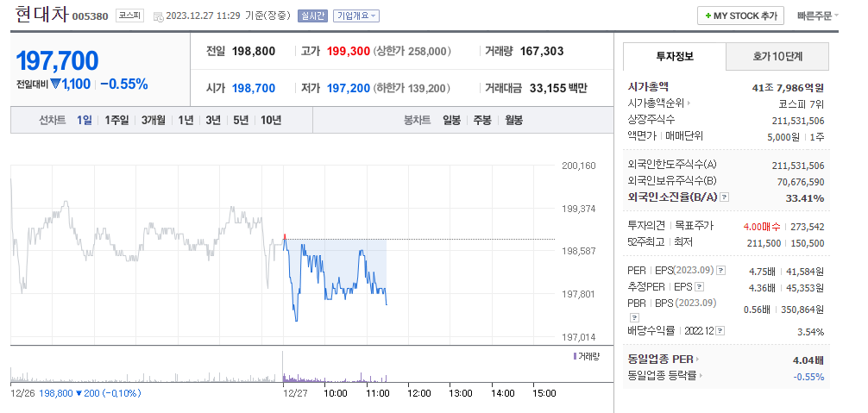The height and width of the screenshot is (413, 868).
Task: Click 동일업종 PER value 4.04배
Action: click(808, 360)
